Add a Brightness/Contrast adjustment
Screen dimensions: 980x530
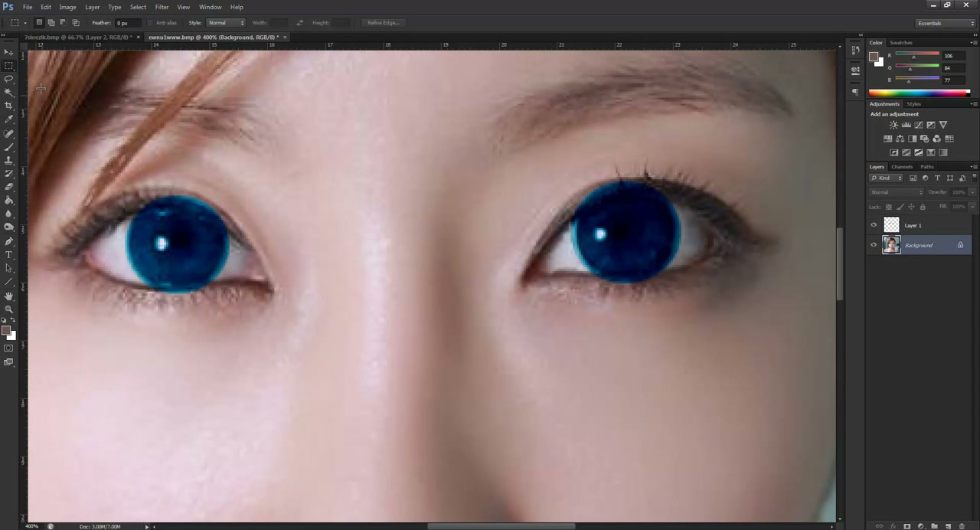[893, 125]
